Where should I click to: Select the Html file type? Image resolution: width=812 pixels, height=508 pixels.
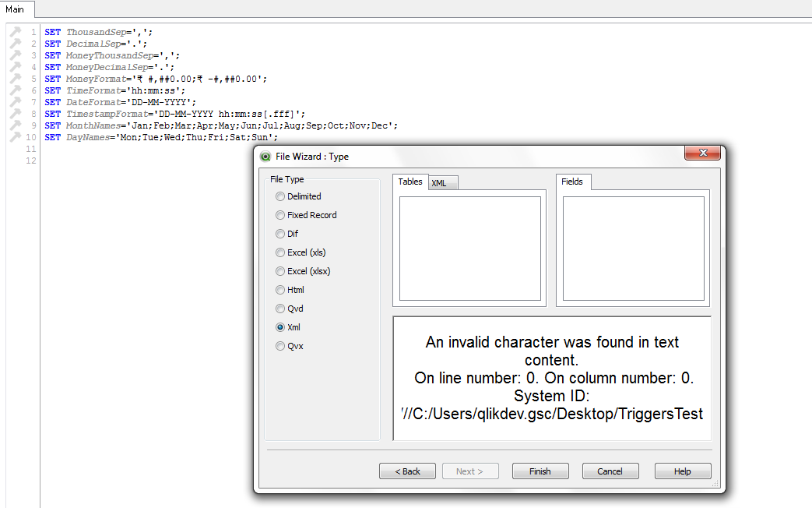coord(280,290)
